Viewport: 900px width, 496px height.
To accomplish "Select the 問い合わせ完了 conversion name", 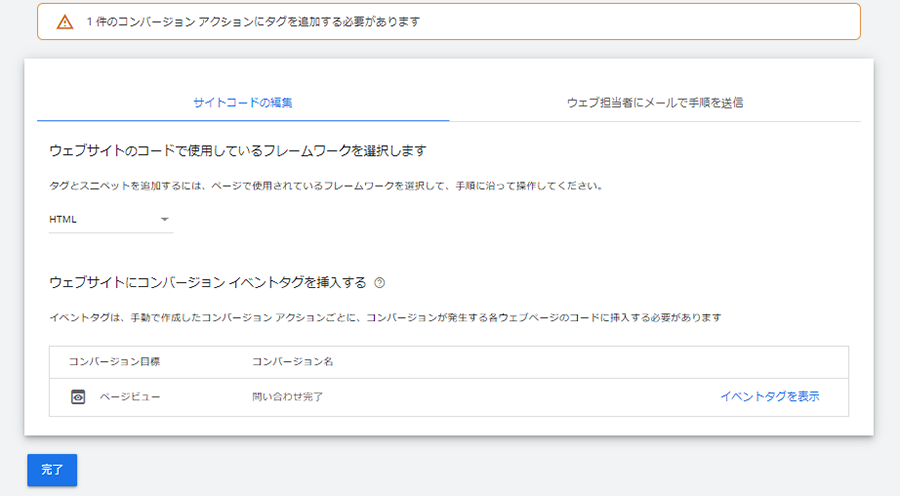I will [288, 397].
